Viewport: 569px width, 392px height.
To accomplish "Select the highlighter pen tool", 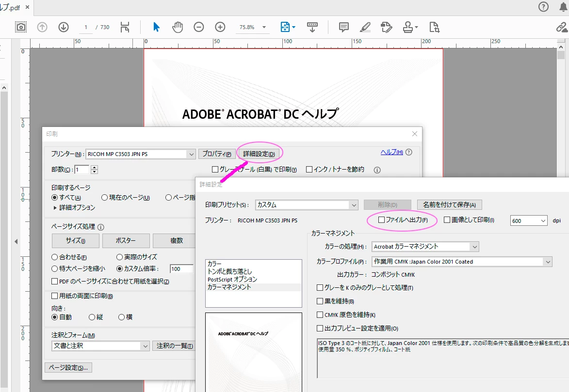I will point(365,27).
